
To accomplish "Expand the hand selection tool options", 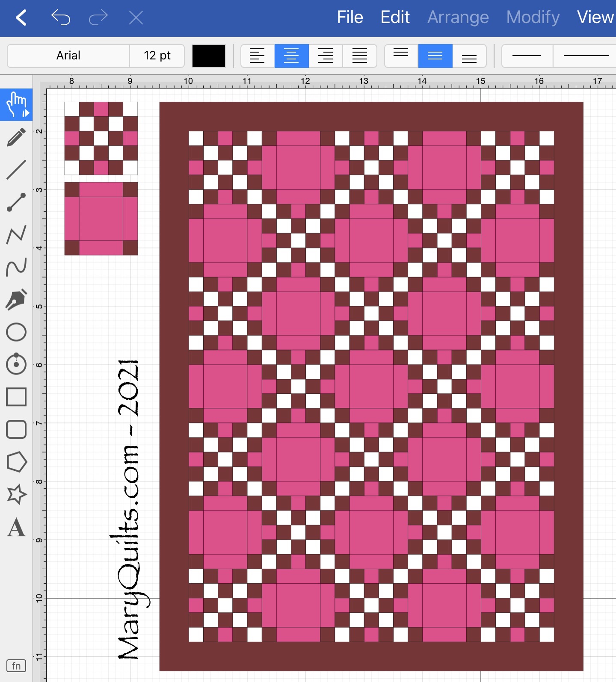I will point(26,113).
